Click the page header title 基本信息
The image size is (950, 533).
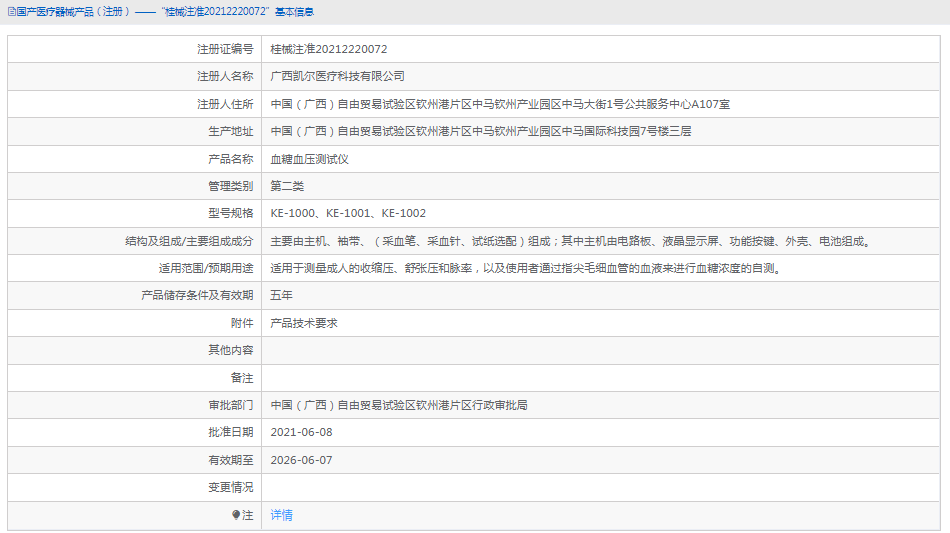[294, 12]
